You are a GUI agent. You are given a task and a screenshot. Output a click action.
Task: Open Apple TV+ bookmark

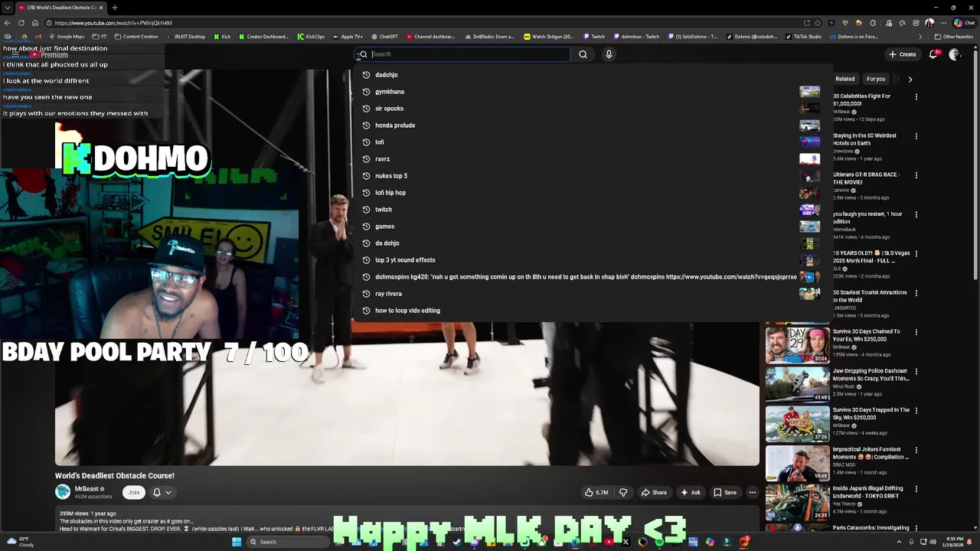point(348,37)
